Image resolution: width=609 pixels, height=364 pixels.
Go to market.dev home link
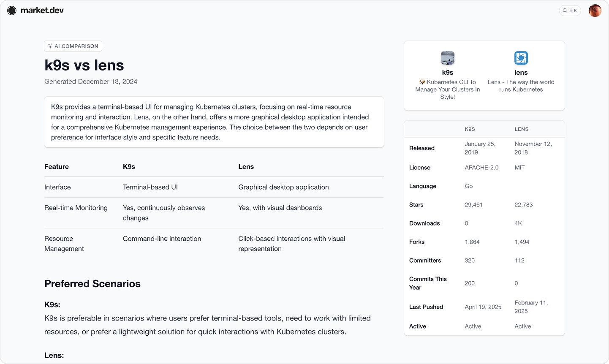click(x=35, y=11)
